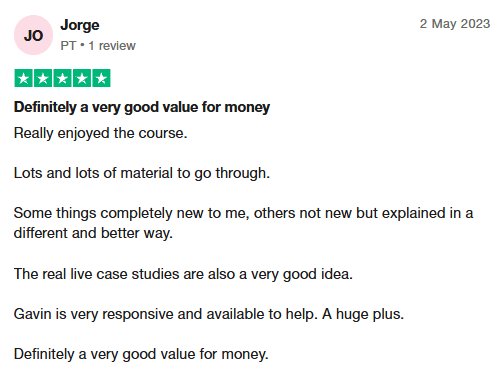503x375 pixels.
Task: Click the 2 May 2023 date
Action: 455,24
